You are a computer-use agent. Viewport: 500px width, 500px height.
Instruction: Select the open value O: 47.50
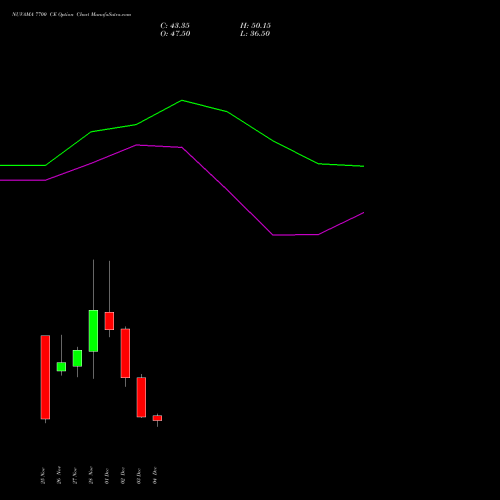(x=175, y=34)
